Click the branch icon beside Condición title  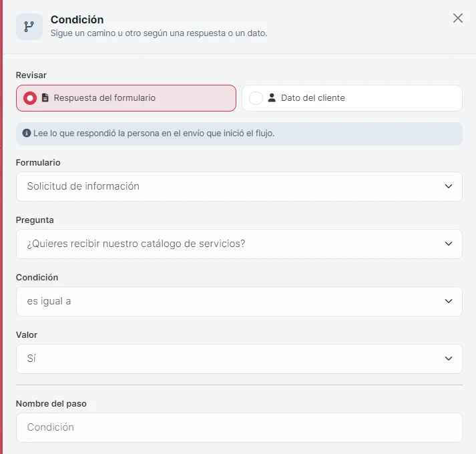pyautogui.click(x=29, y=27)
